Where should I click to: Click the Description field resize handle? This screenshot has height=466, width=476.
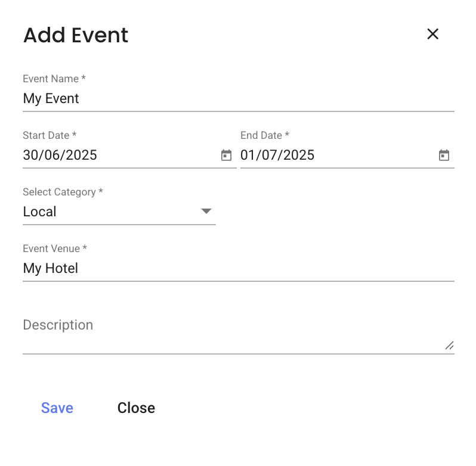tap(449, 345)
